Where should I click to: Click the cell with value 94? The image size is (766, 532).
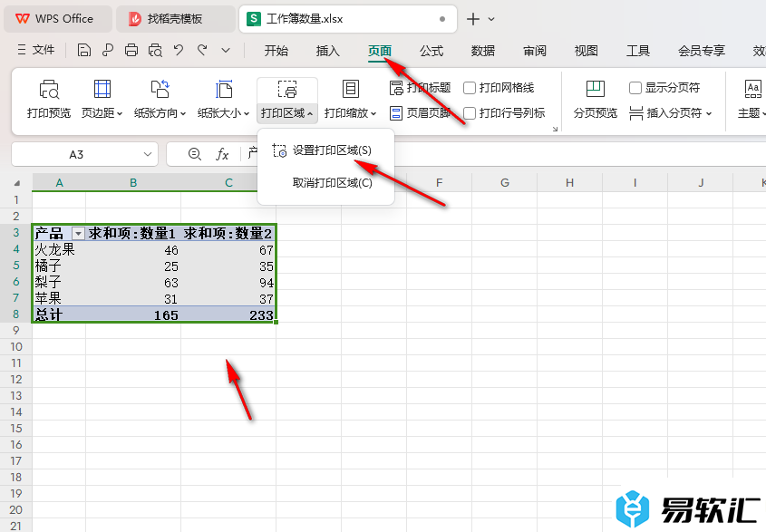point(228,283)
